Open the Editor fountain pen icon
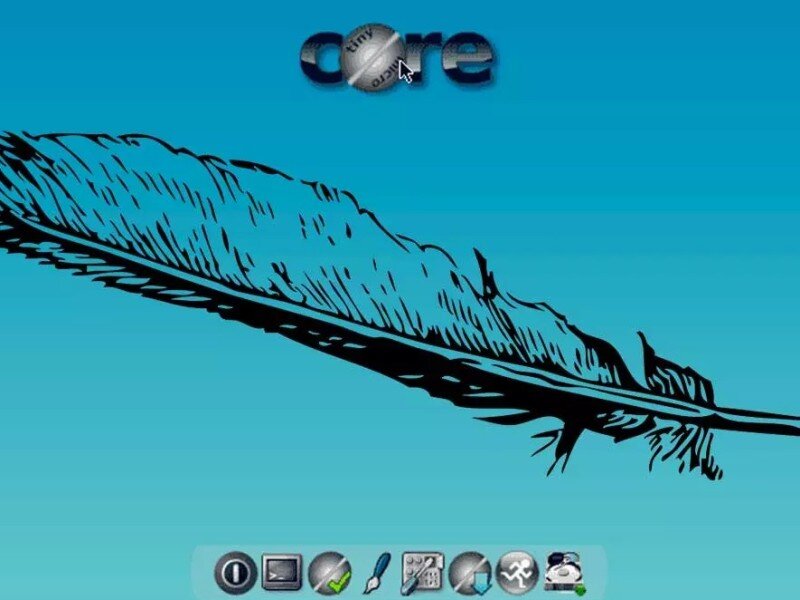 point(377,573)
